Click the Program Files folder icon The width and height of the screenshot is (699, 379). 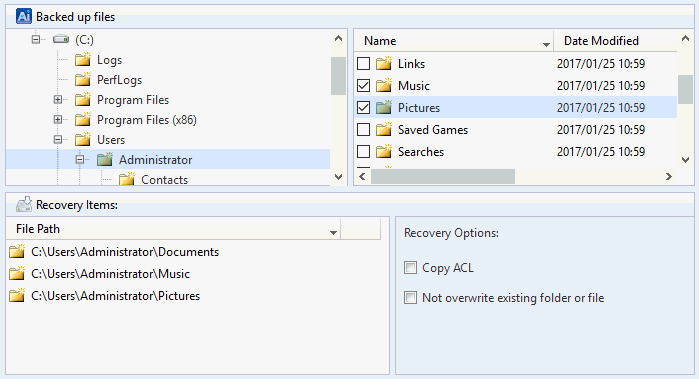[83, 99]
